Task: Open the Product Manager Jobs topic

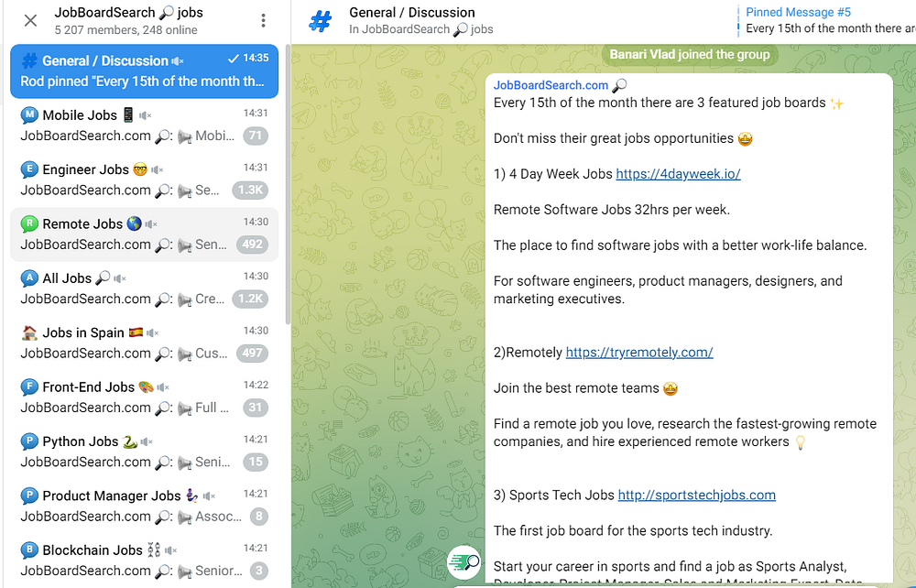Action: tap(145, 506)
